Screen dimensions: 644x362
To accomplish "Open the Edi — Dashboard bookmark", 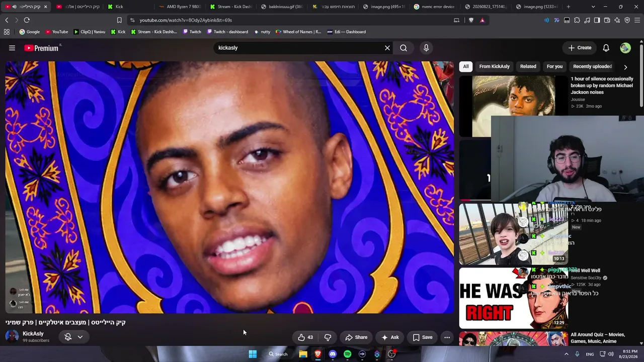I will [x=346, y=32].
